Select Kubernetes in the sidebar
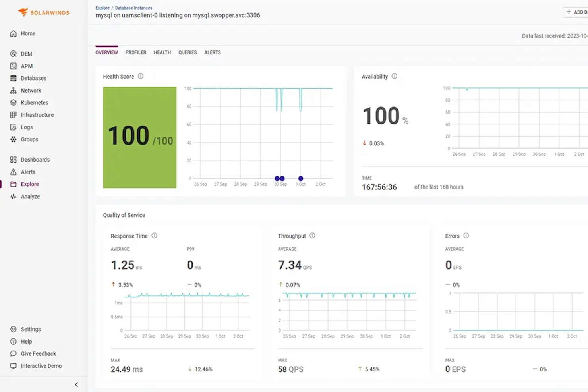The width and height of the screenshot is (588, 392). click(x=35, y=102)
